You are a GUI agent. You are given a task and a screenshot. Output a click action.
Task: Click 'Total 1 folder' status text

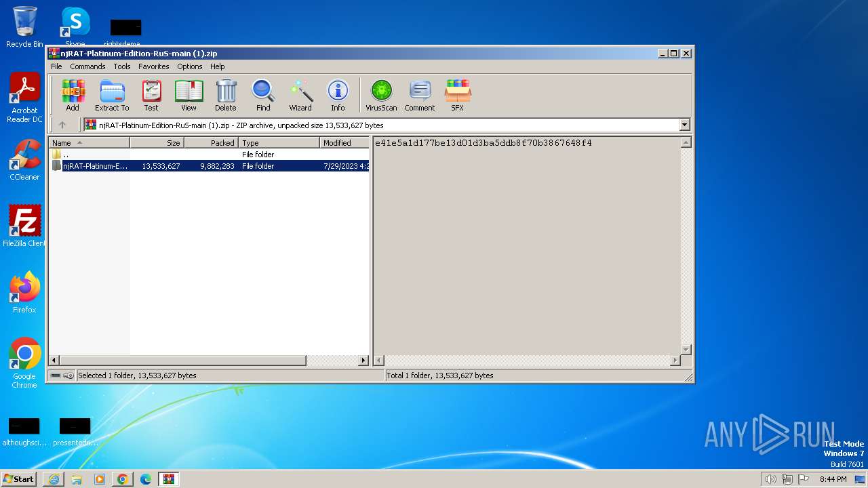pos(439,375)
